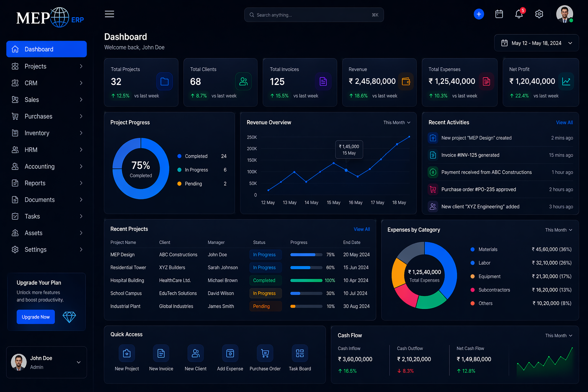Click the blue plus add button

pyautogui.click(x=479, y=14)
